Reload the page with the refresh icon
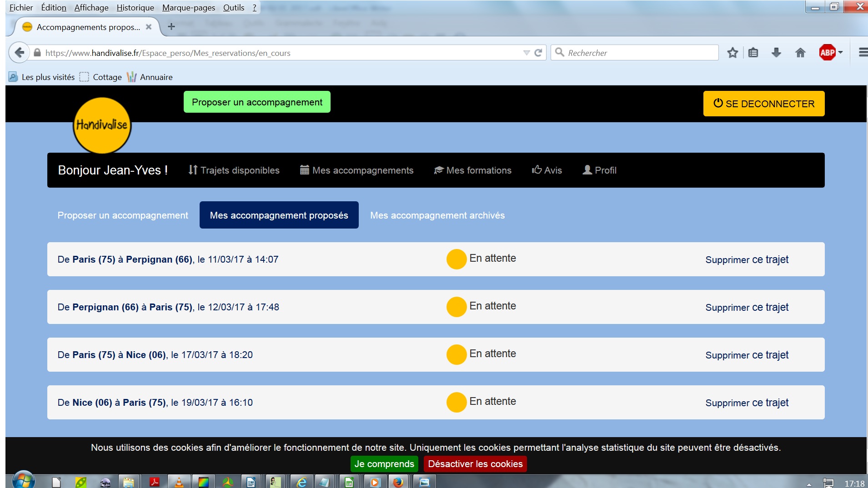 538,53
